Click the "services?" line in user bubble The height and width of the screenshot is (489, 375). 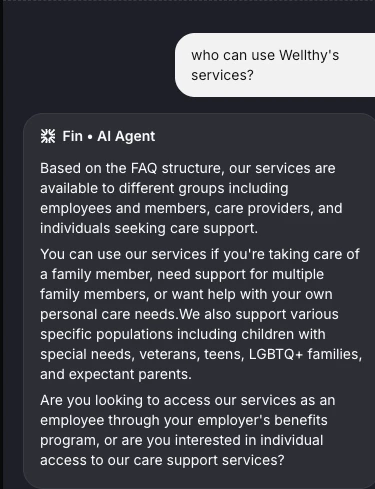coord(222,75)
